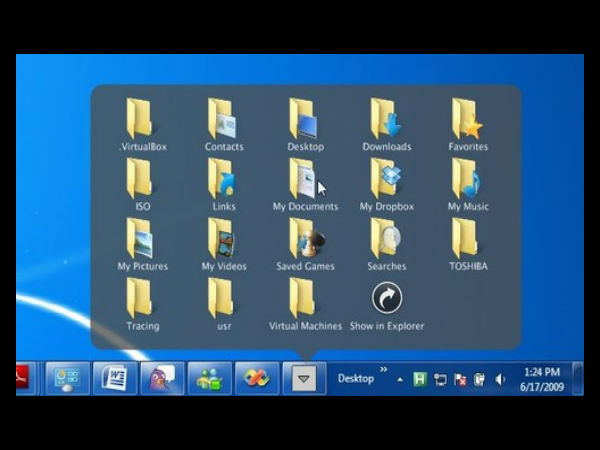Click the Show desktop strip at taskbar end
600x450 pixels.
point(578,378)
